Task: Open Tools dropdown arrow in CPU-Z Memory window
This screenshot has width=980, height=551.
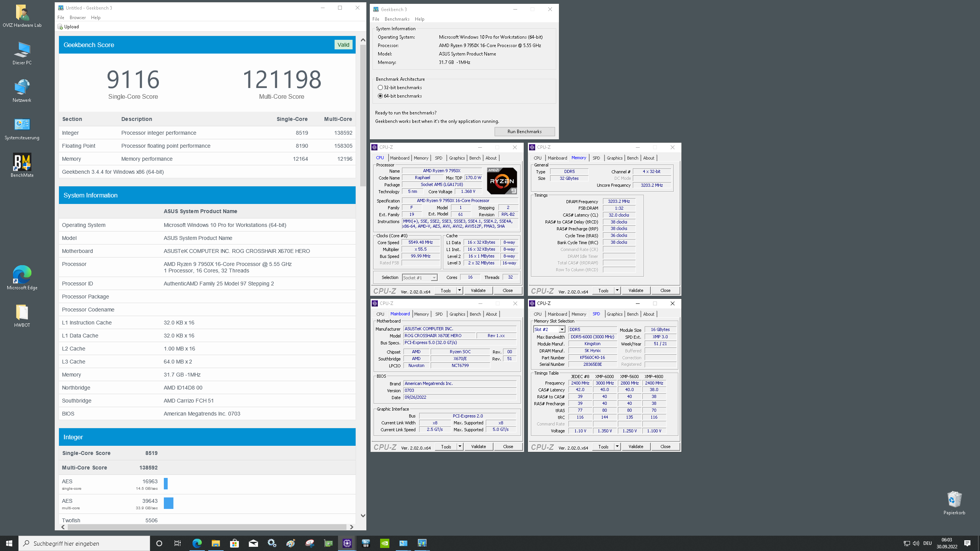Action: [617, 290]
